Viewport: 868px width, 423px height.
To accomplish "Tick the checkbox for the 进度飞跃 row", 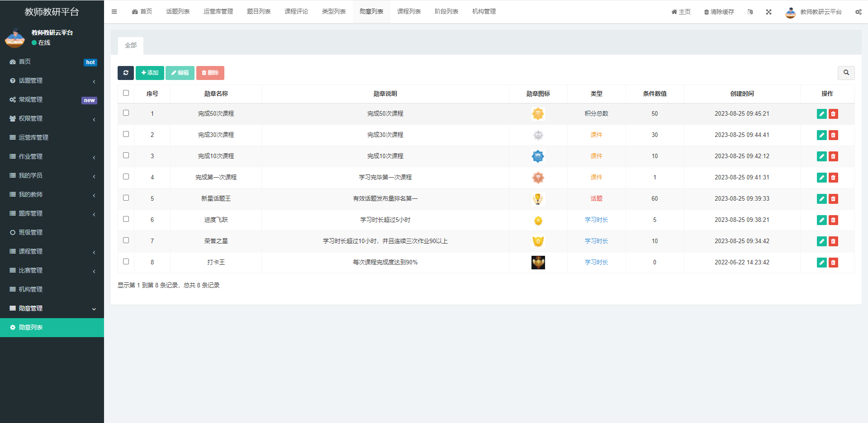I will (x=126, y=219).
